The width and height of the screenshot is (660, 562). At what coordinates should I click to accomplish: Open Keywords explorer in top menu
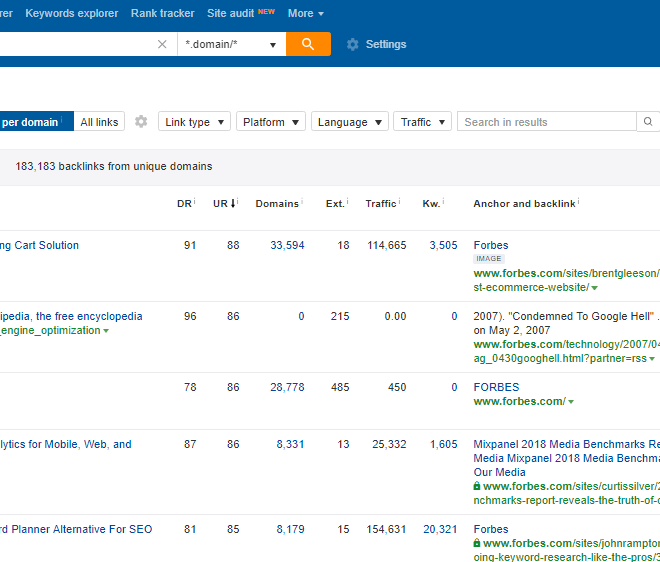pos(72,13)
